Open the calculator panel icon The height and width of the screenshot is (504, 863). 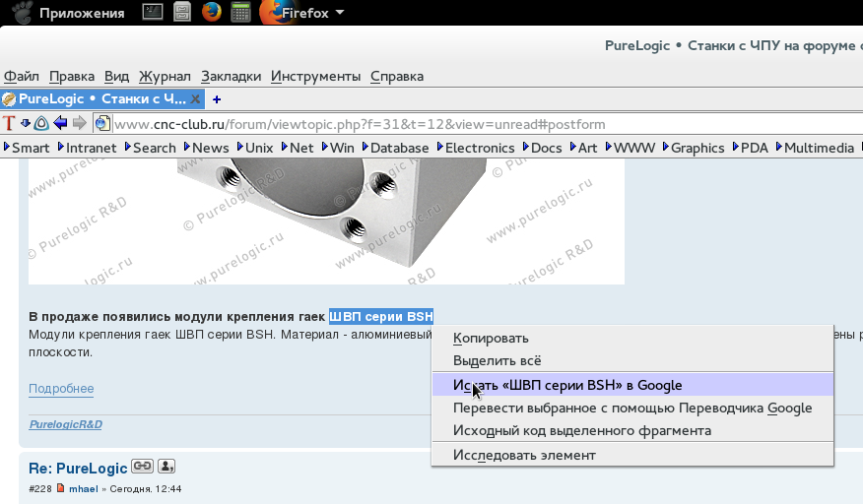coord(240,12)
